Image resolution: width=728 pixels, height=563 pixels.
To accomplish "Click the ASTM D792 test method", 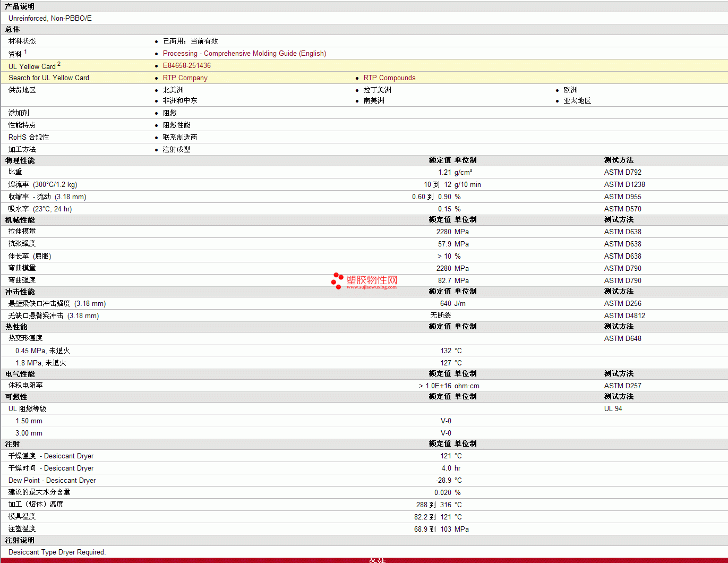I will (x=622, y=173).
